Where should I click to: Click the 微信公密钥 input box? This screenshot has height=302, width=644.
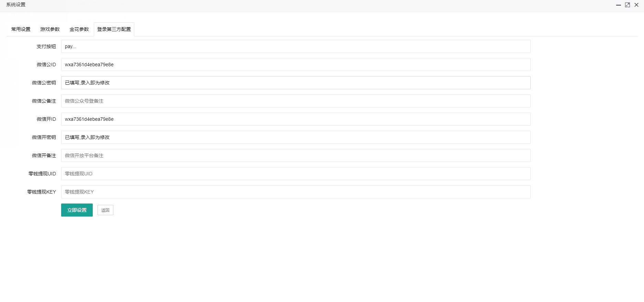coord(296,83)
